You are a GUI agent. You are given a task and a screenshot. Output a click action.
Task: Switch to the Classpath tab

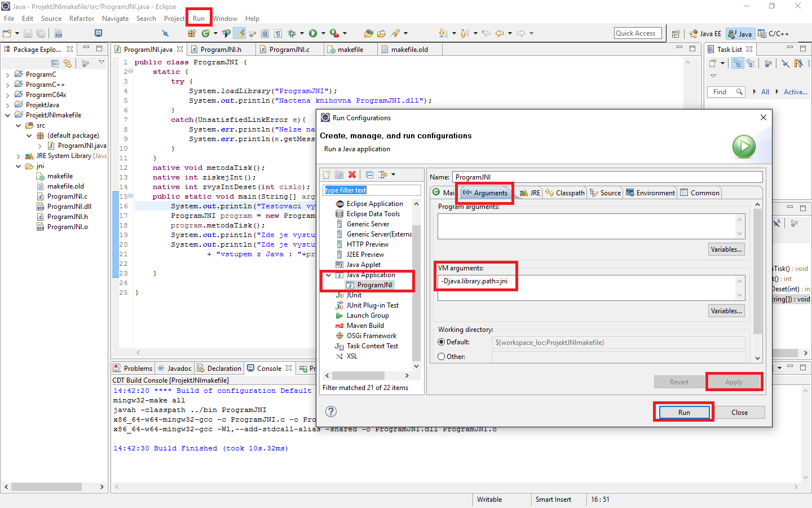[564, 192]
